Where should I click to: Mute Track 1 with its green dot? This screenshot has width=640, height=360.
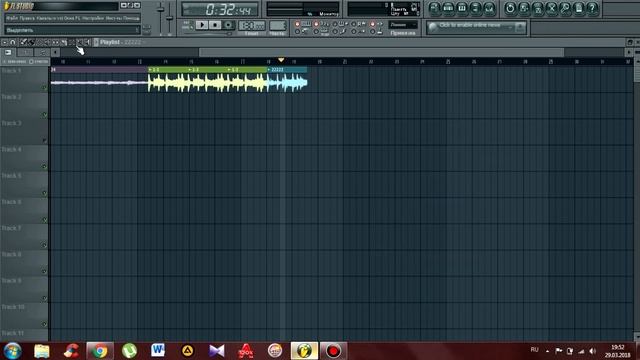[x=44, y=87]
